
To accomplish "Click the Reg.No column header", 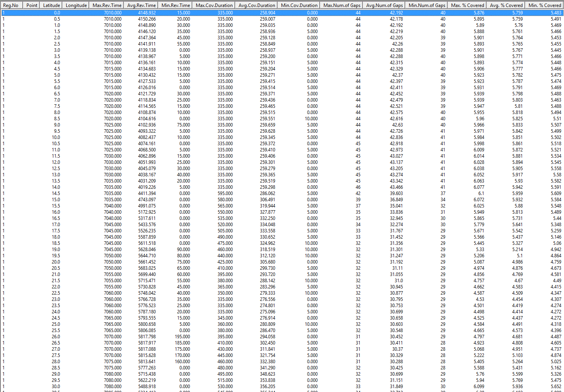I will click(x=11, y=5).
